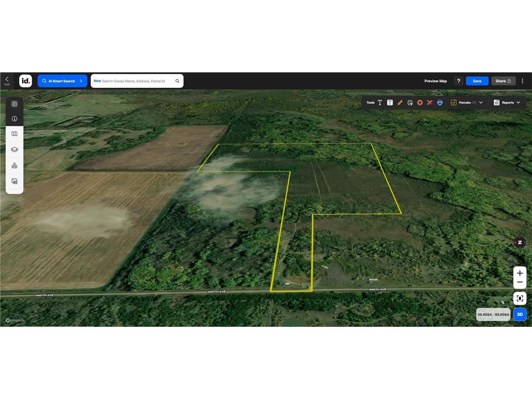Click the Tools label in the toolbar
Viewport: 532px width, 399px height.
pos(370,102)
